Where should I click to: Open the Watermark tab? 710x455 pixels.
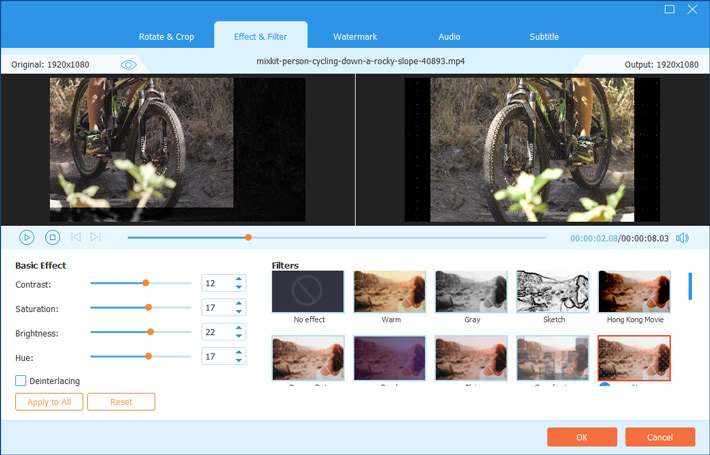pos(355,37)
